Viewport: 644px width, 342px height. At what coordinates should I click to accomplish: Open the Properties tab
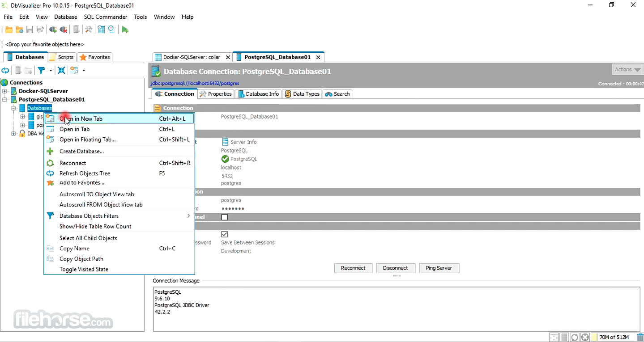tap(216, 94)
